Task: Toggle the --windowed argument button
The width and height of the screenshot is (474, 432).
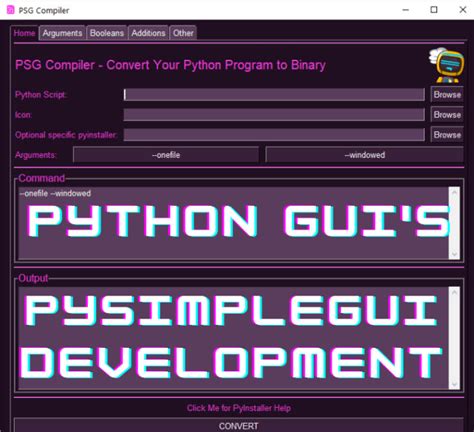Action: point(364,155)
